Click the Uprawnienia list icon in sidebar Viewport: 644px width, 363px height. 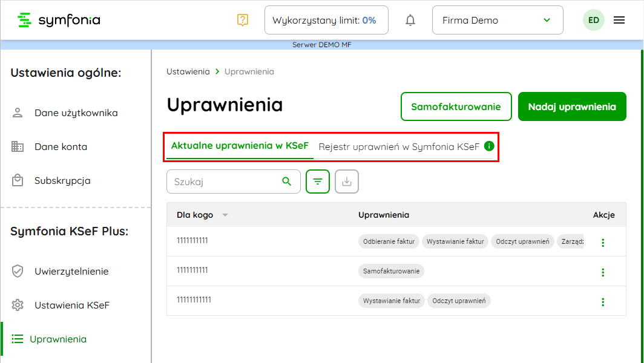coord(17,339)
